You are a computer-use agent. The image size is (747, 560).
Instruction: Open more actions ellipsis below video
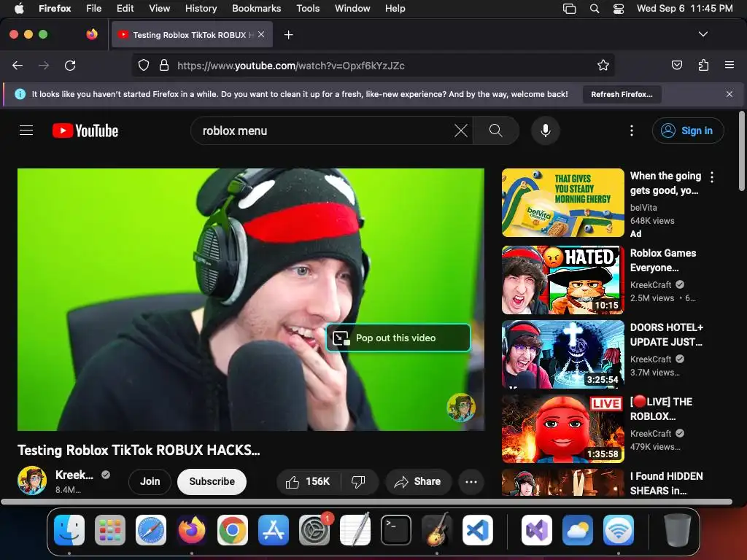pos(471,482)
